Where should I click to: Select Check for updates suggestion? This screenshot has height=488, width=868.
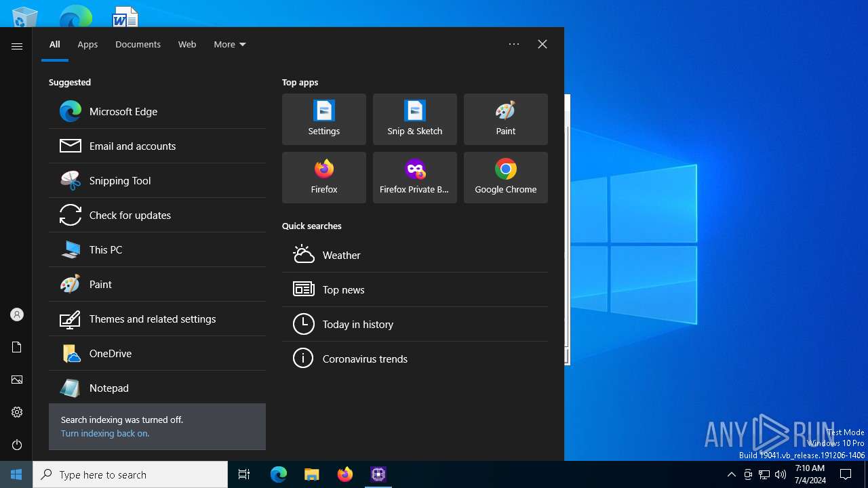[157, 215]
